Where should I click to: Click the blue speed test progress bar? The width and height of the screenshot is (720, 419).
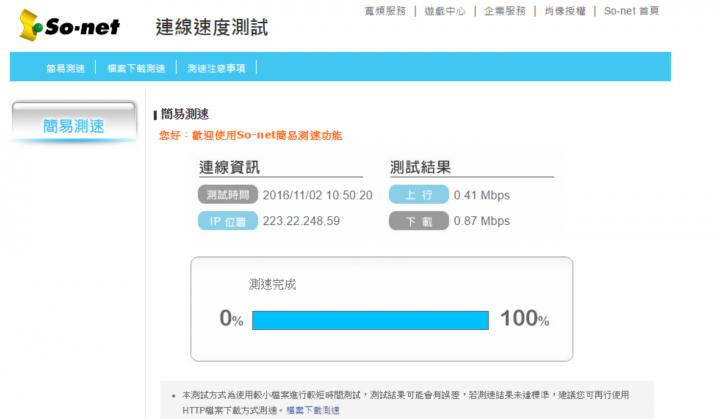pos(370,320)
